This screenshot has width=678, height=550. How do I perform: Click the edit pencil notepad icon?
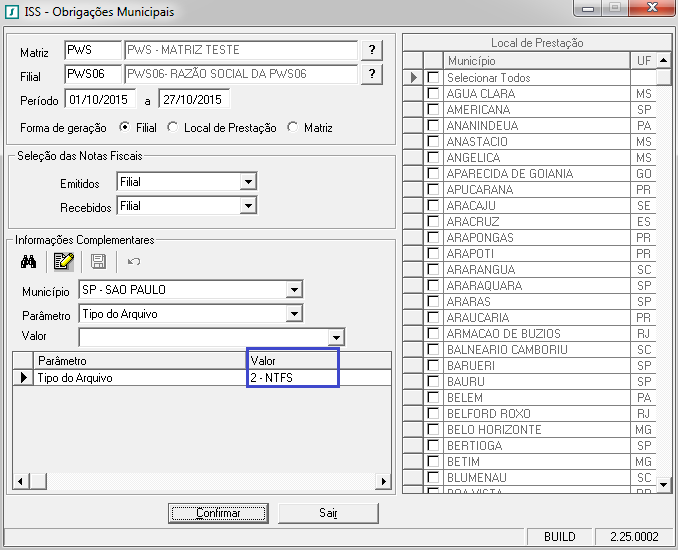(x=64, y=262)
